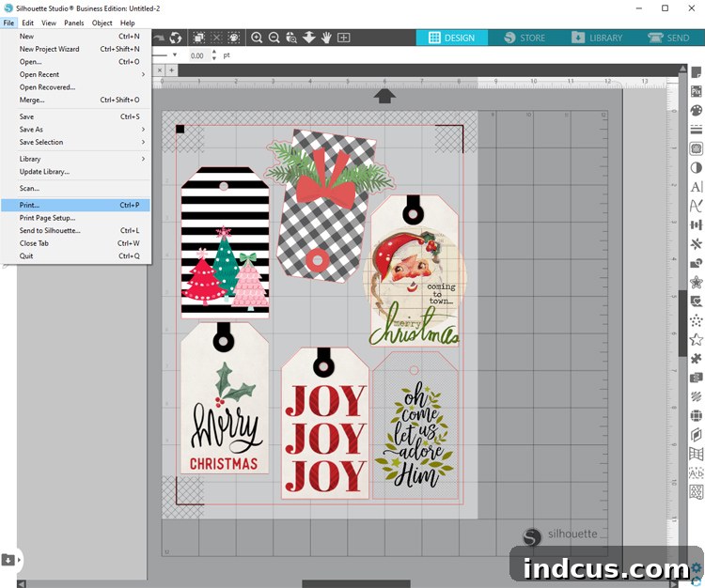
Task: Add a new document tab with plus
Action: click(x=171, y=70)
